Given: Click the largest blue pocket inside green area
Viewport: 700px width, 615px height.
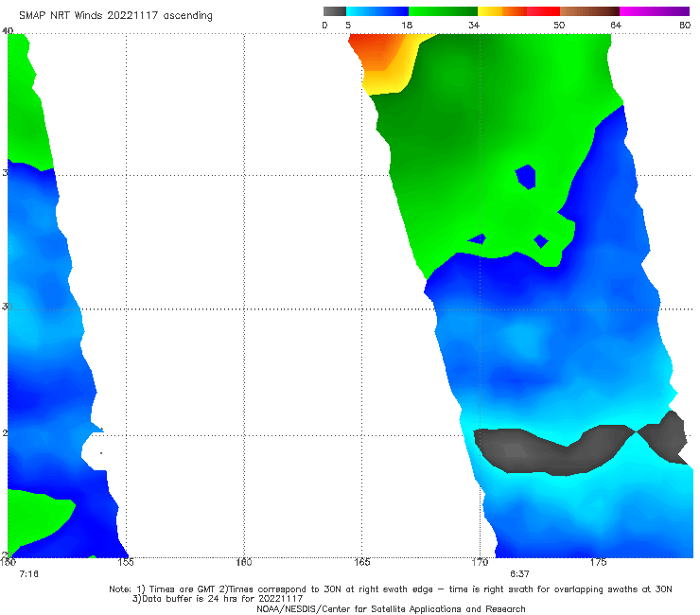Looking at the screenshot, I should [x=526, y=177].
